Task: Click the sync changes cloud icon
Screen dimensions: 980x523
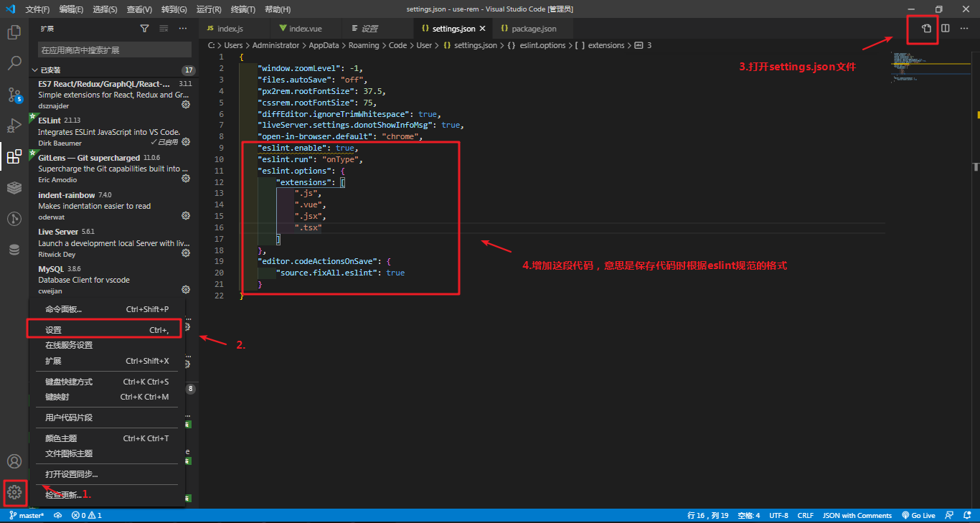Action: tap(58, 515)
